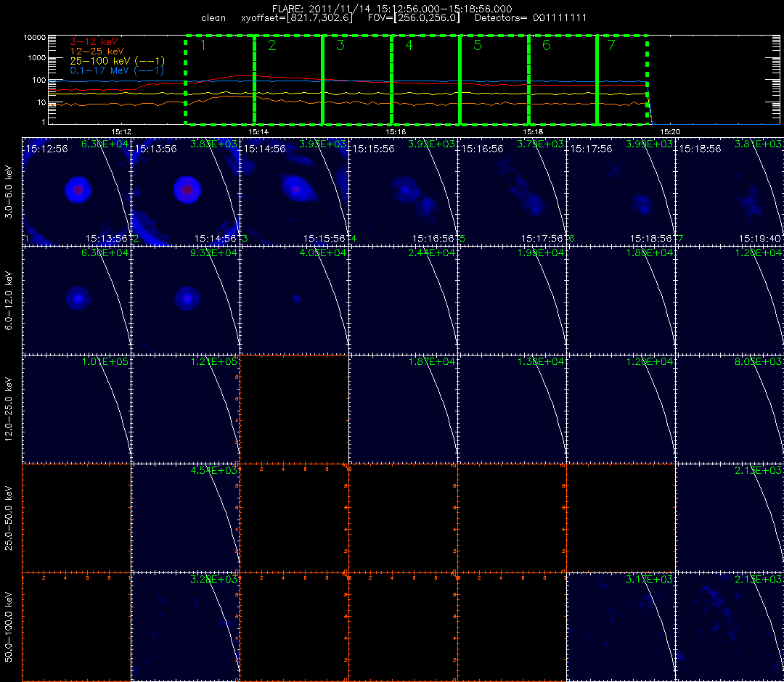This screenshot has height=682, width=784.
Task: Select the blue 0.1-17 MeV legend entry
Action: tap(116, 70)
